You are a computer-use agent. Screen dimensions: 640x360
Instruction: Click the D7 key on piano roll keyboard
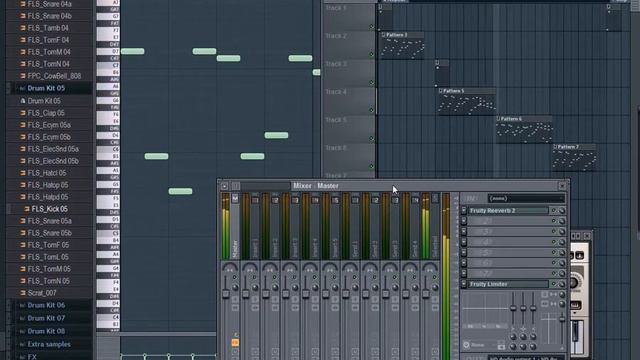coord(108,51)
